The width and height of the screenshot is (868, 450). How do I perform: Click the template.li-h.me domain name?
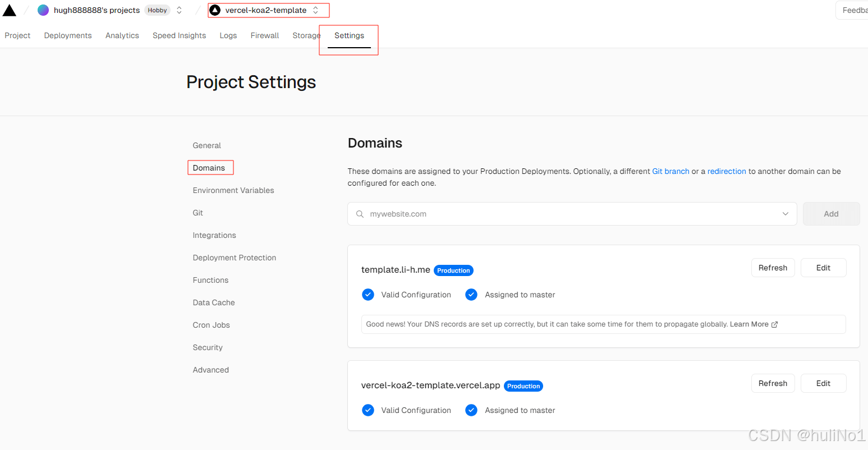click(396, 270)
